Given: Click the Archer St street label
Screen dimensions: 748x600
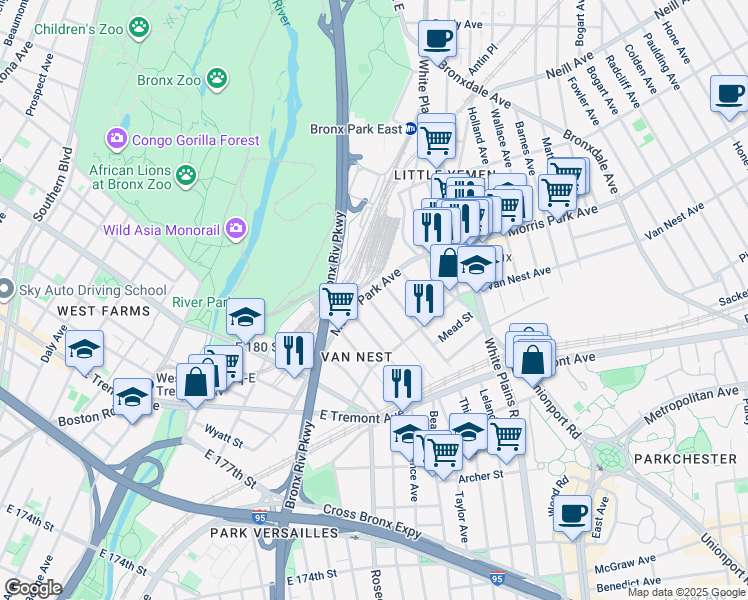Looking at the screenshot, I should 480,476.
